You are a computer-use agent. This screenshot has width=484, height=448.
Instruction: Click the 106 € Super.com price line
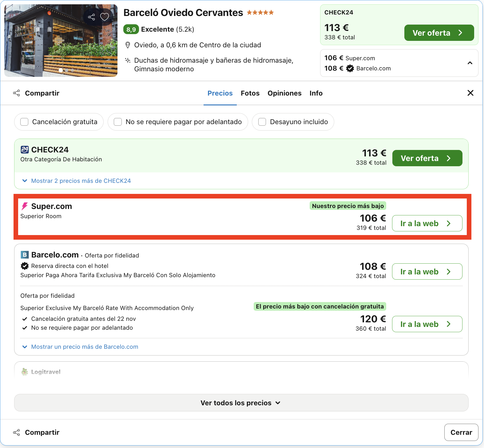click(x=350, y=58)
